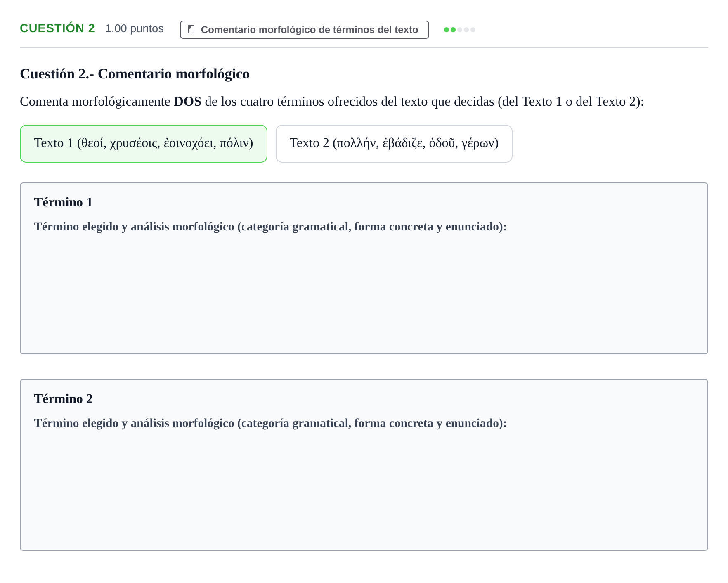Click the Término elegido prompt in Término 2
The image size is (728, 583).
pyautogui.click(x=270, y=423)
